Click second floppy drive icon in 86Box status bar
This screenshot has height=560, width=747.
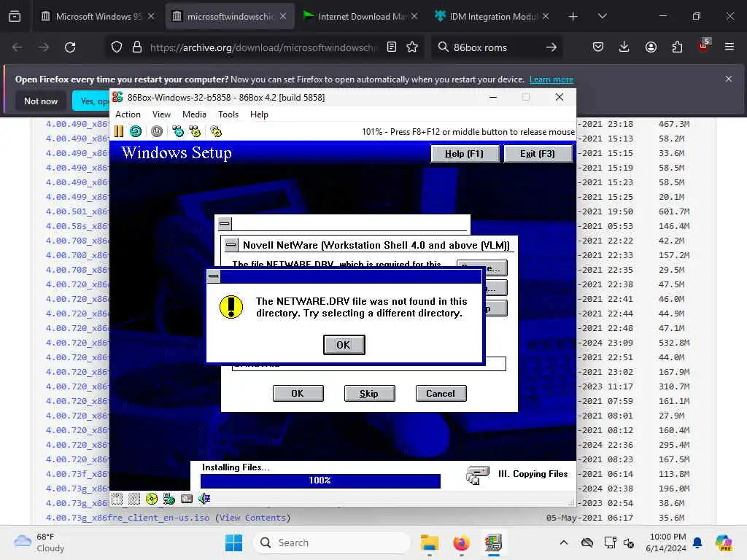pyautogui.click(x=134, y=499)
